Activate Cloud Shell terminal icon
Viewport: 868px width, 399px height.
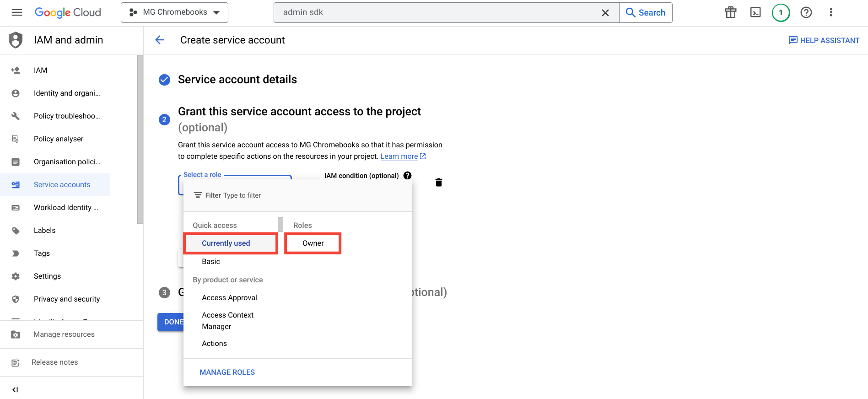pyautogui.click(x=755, y=12)
